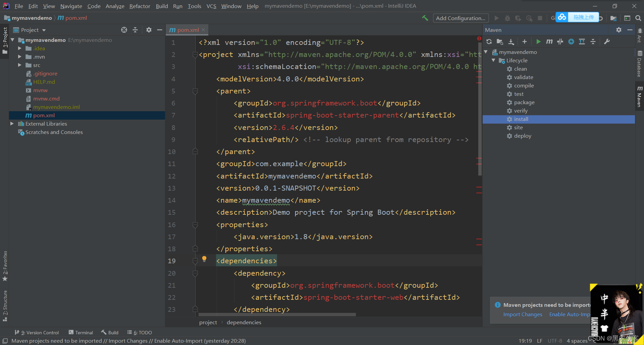
Task: Click the run button in the main toolbar
Action: coord(497,18)
